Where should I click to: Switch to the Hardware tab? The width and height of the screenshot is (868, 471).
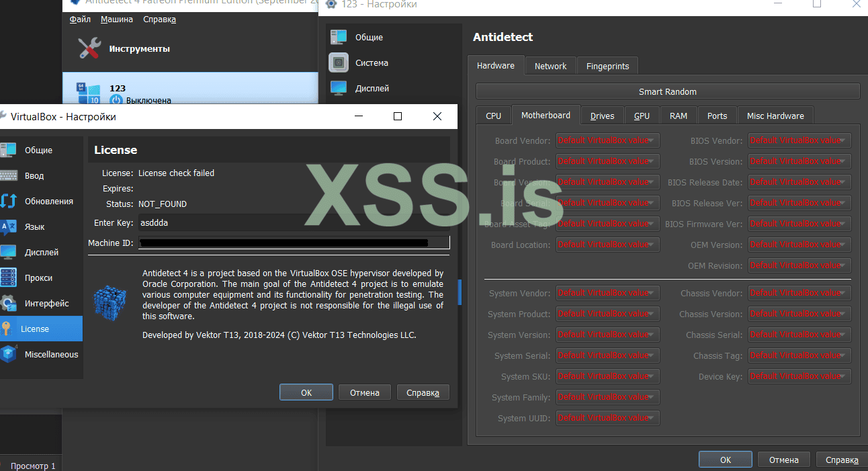[496, 66]
